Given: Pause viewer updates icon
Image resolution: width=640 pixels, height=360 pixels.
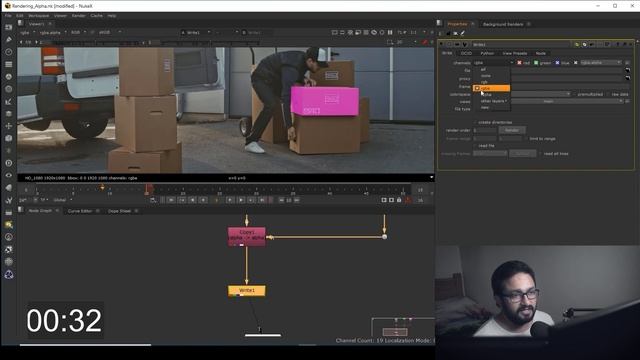Looking at the screenshot, I should pos(390,32).
